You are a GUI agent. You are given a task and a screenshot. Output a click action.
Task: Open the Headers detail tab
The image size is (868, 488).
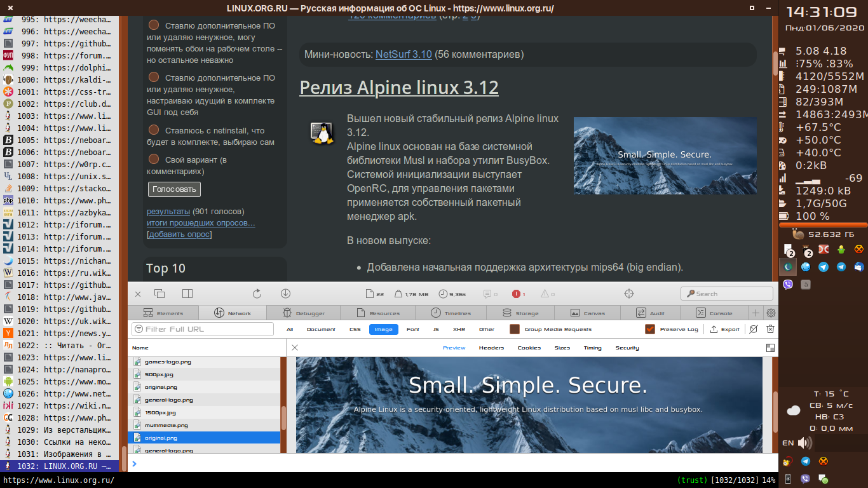click(491, 348)
